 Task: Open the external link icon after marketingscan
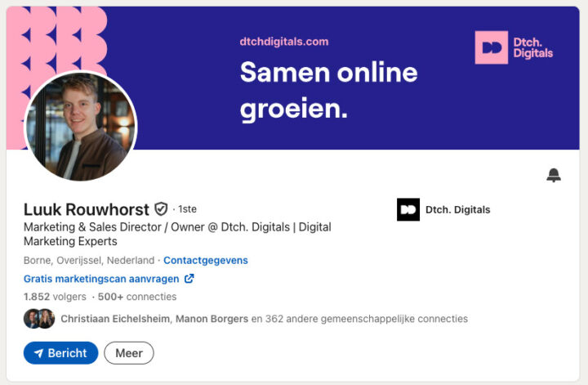click(189, 279)
